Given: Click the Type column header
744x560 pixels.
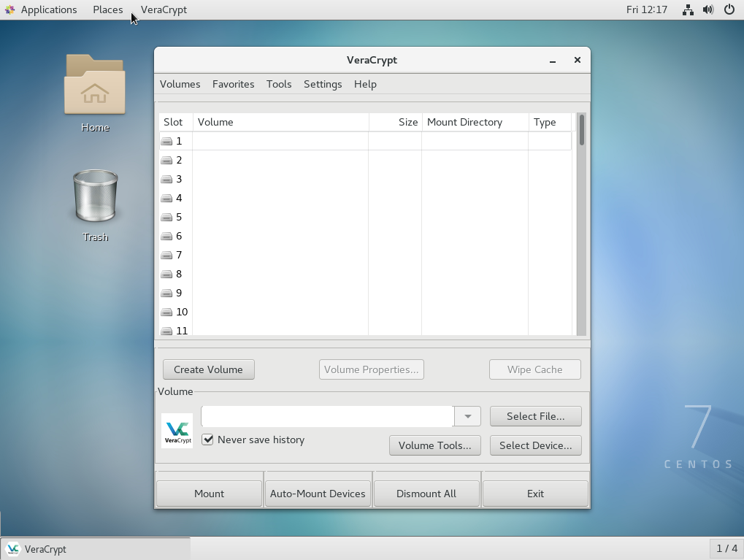Looking at the screenshot, I should [x=551, y=122].
